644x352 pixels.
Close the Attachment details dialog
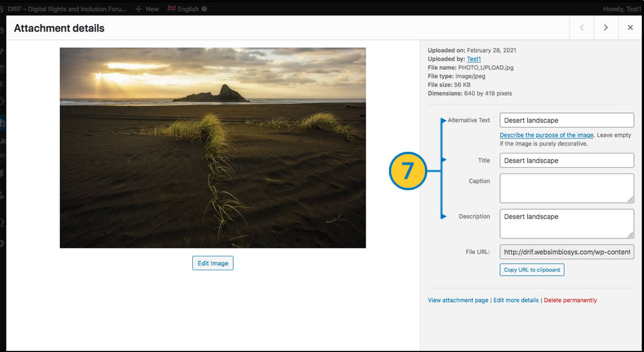(630, 28)
